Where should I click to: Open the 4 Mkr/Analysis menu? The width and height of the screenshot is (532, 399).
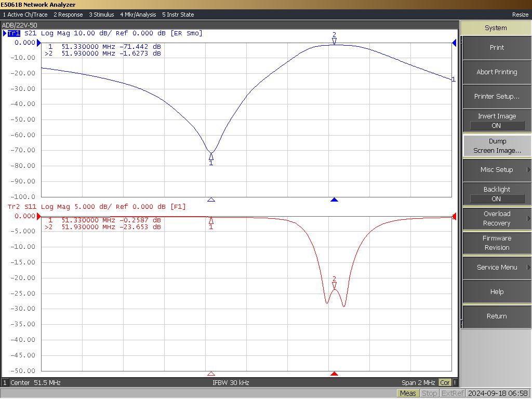pos(138,15)
